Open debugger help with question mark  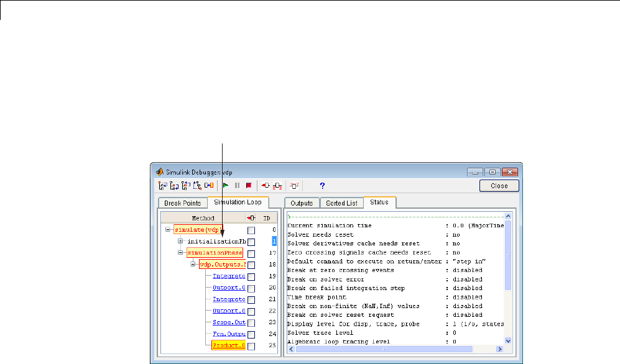[x=322, y=186]
